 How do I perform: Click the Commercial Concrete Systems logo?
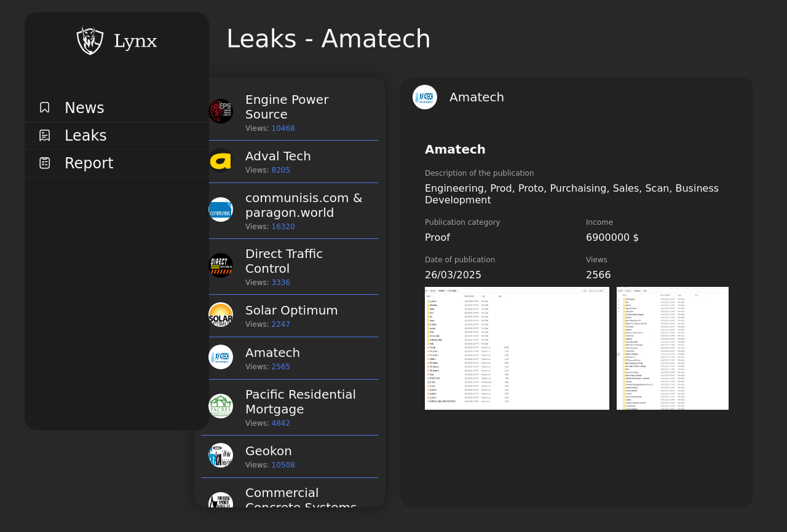221,500
